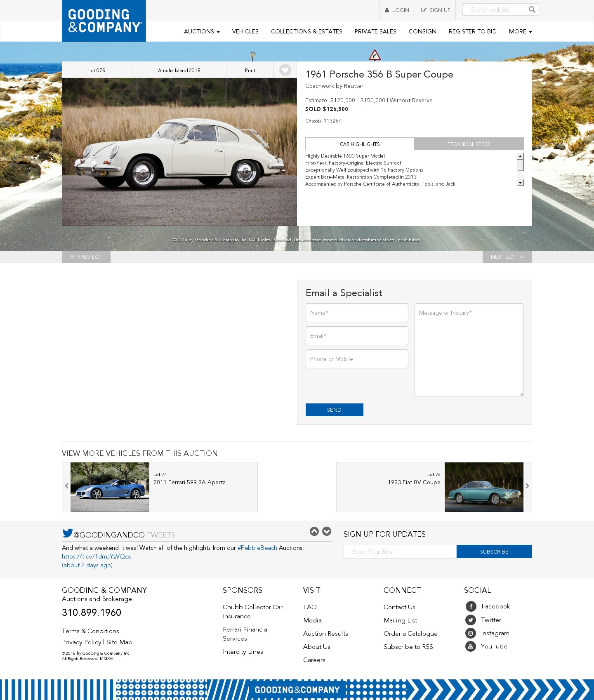594x700 pixels.
Task: Click the Enter Your Email field
Action: (x=400, y=552)
